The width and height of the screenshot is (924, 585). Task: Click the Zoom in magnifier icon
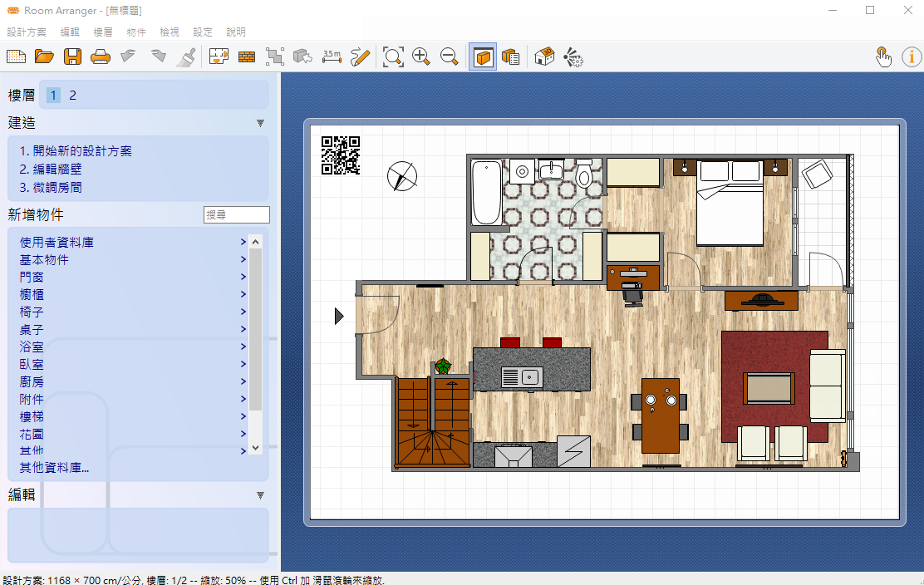coord(421,57)
